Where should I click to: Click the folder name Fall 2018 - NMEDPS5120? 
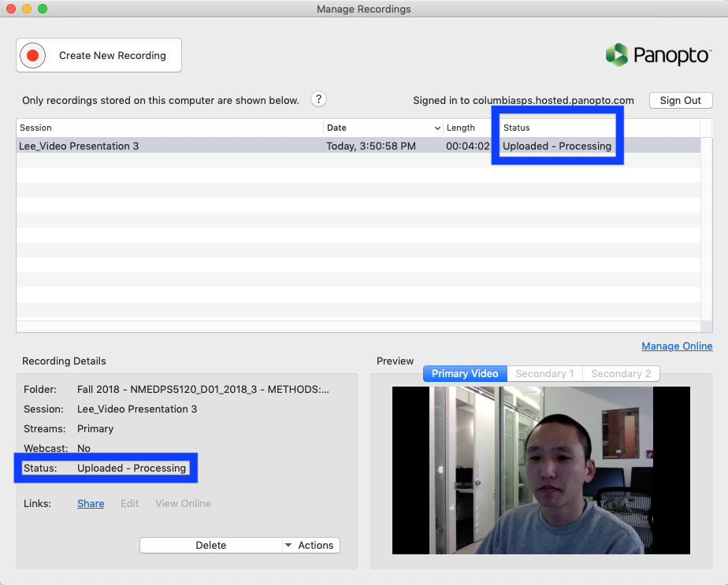203,389
